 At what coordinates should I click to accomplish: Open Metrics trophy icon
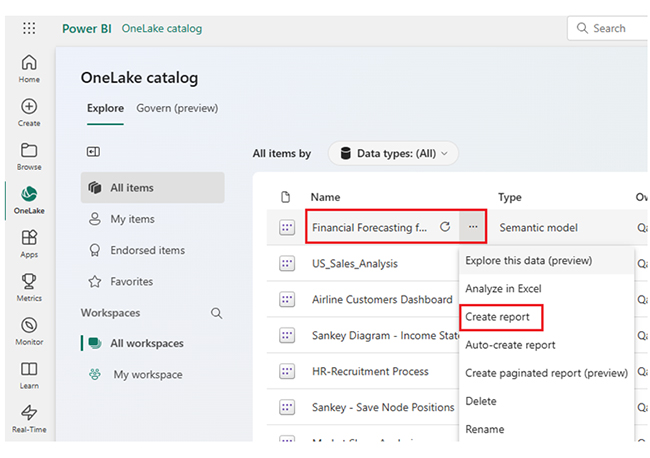pos(29,287)
